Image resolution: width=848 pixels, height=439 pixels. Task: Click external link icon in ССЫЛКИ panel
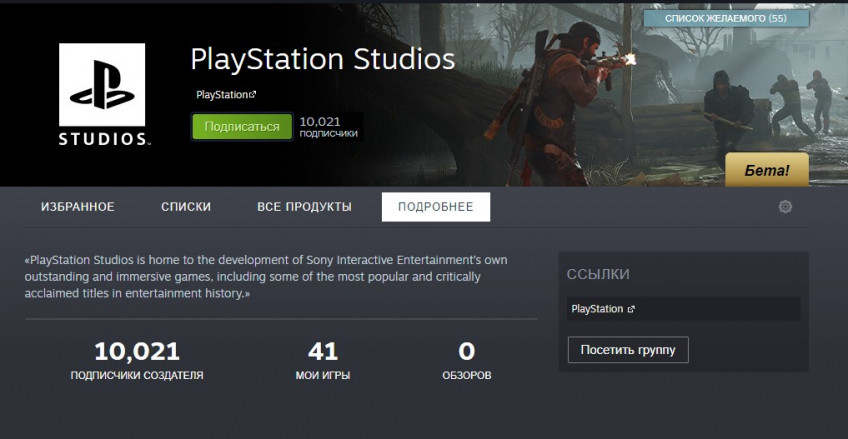(631, 309)
